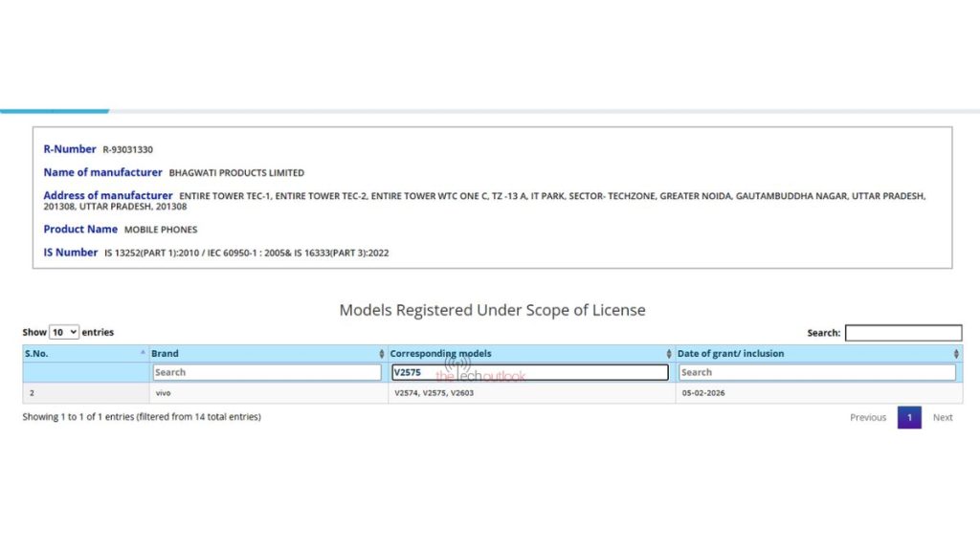This screenshot has height=551, width=980.
Task: Go to Previous page
Action: 867,417
